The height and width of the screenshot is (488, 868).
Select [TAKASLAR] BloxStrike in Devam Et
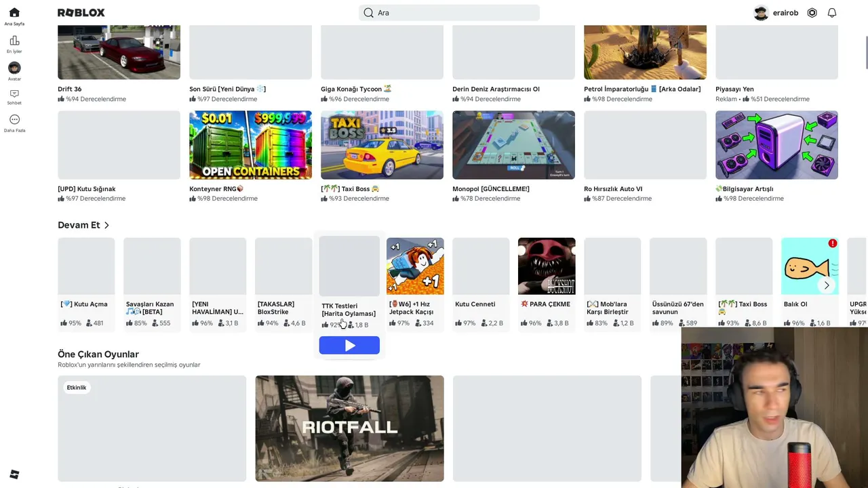[283, 283]
